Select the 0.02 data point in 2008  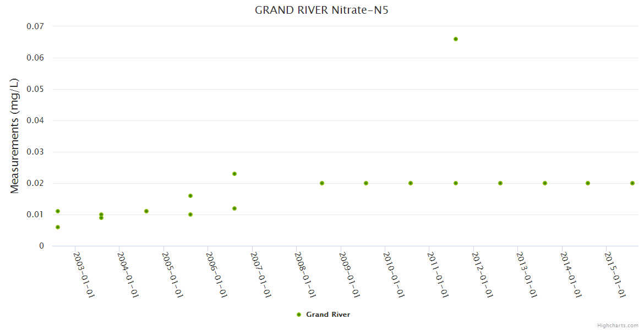point(322,183)
